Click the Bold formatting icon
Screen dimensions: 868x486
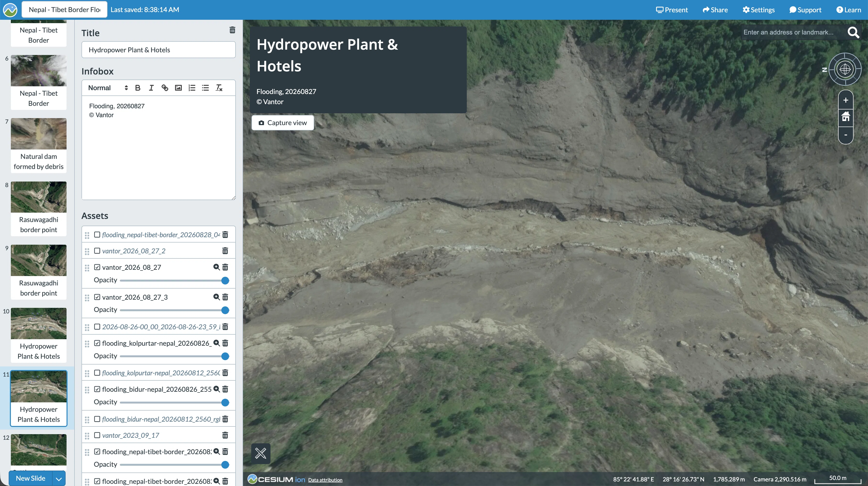[x=137, y=88]
